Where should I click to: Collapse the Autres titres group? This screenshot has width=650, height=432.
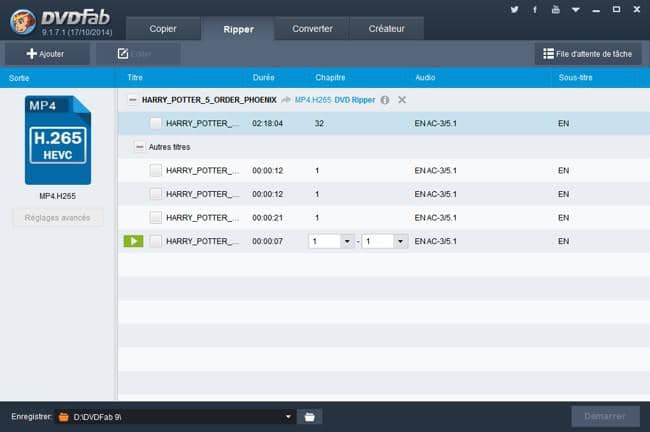(140, 147)
